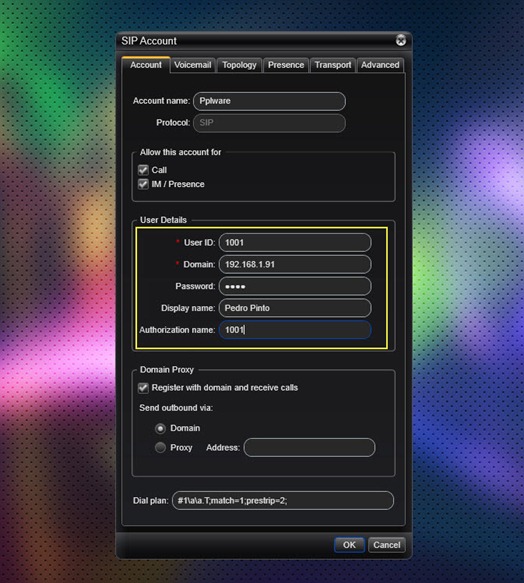Switch to the Voicemail tab
Screen dimensions: 524x583
[193, 65]
